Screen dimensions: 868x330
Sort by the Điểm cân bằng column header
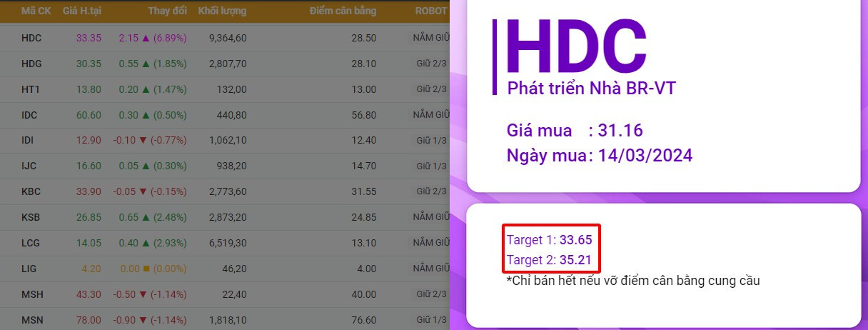343,11
